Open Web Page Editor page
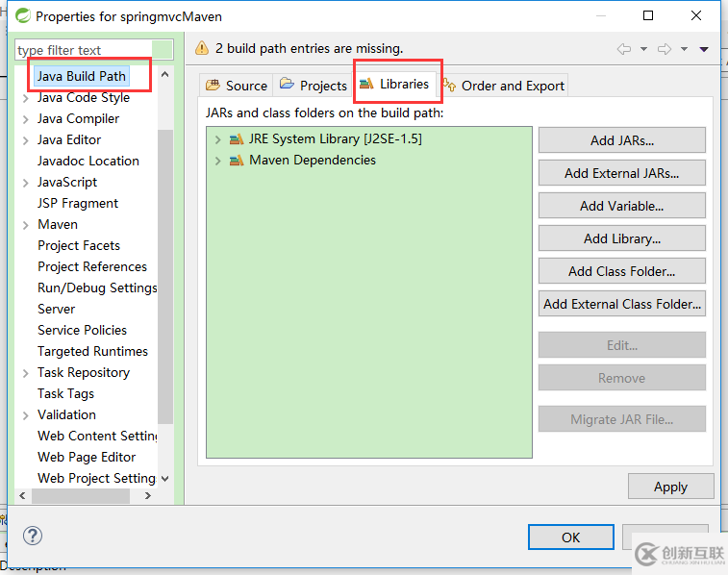Image resolution: width=728 pixels, height=575 pixels. pos(87,457)
